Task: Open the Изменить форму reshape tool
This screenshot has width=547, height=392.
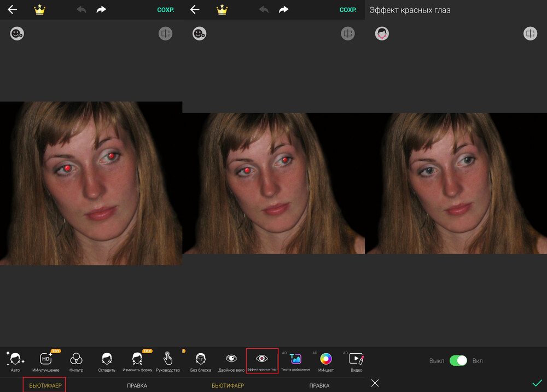Action: (137, 360)
